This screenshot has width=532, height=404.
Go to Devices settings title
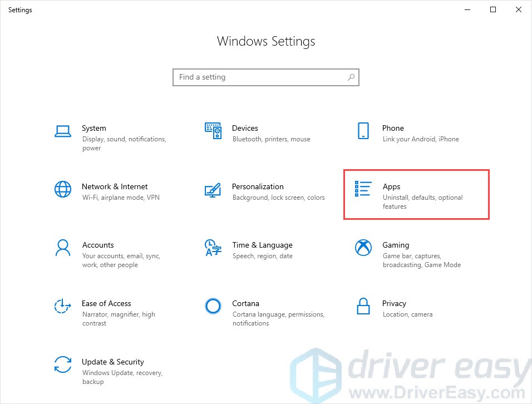point(245,128)
